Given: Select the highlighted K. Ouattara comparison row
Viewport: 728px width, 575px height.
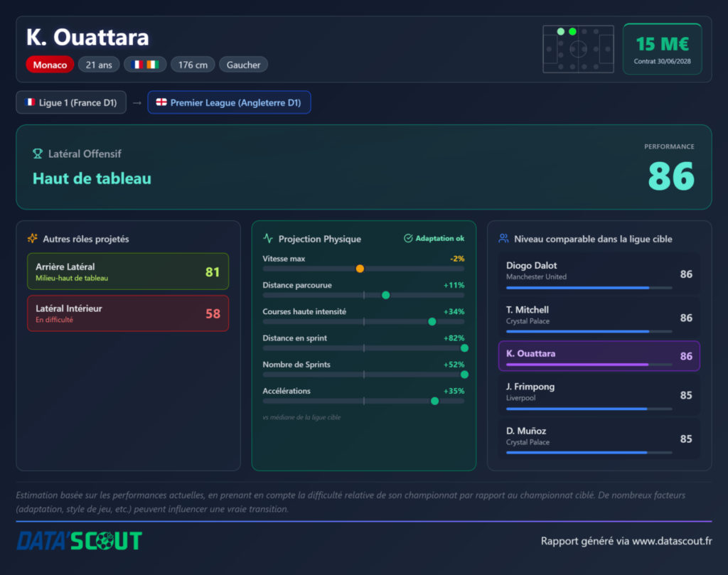Looking at the screenshot, I should tap(599, 356).
